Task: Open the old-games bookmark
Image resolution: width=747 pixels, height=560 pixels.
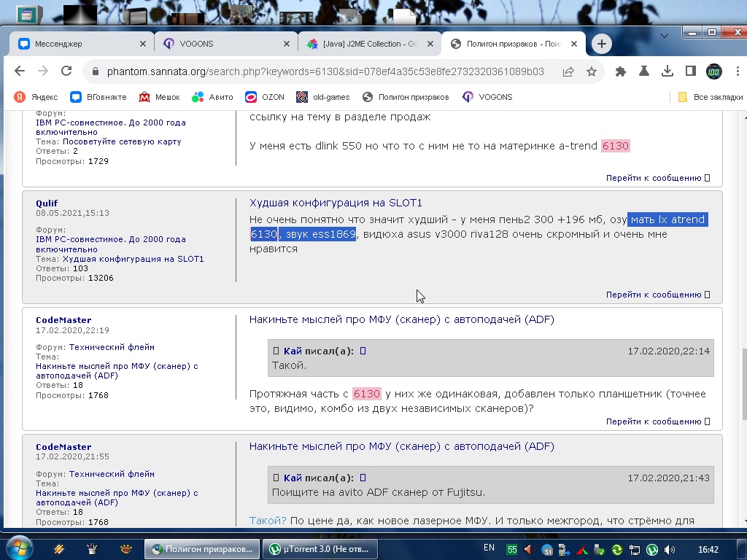Action: (x=323, y=97)
